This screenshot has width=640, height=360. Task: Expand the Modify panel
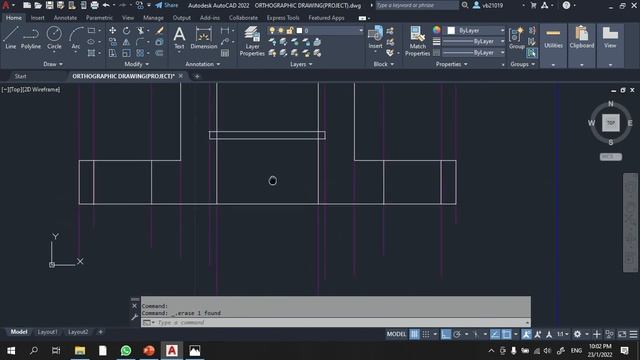coord(137,64)
